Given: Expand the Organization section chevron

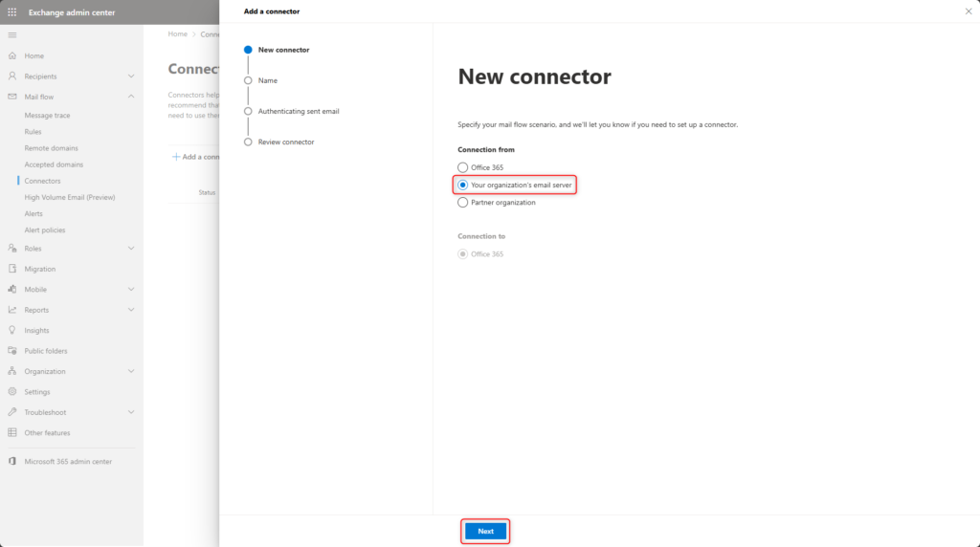Looking at the screenshot, I should 131,372.
